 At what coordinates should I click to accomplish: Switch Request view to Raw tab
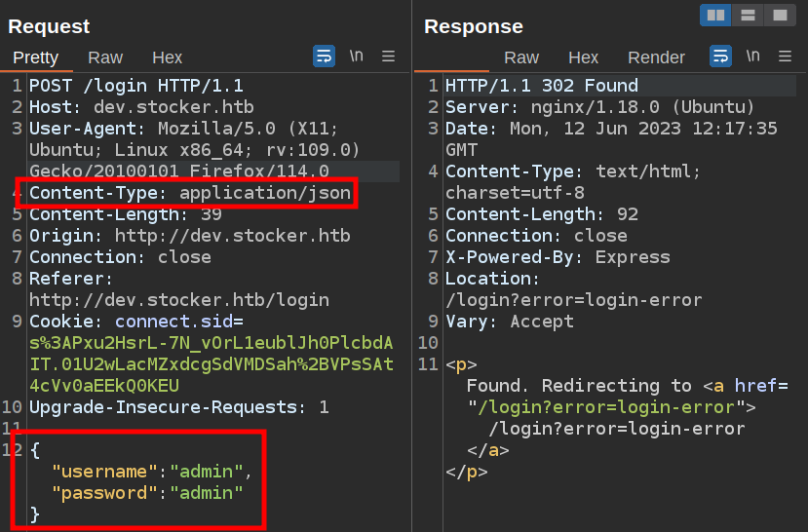[105, 57]
